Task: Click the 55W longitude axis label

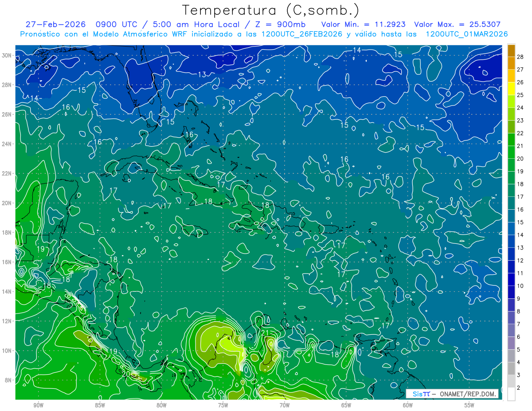Action: 469,405
